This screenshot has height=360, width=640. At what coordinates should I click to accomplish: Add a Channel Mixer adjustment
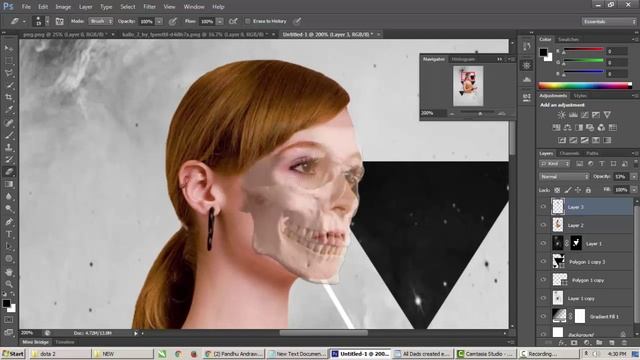pos(601,128)
